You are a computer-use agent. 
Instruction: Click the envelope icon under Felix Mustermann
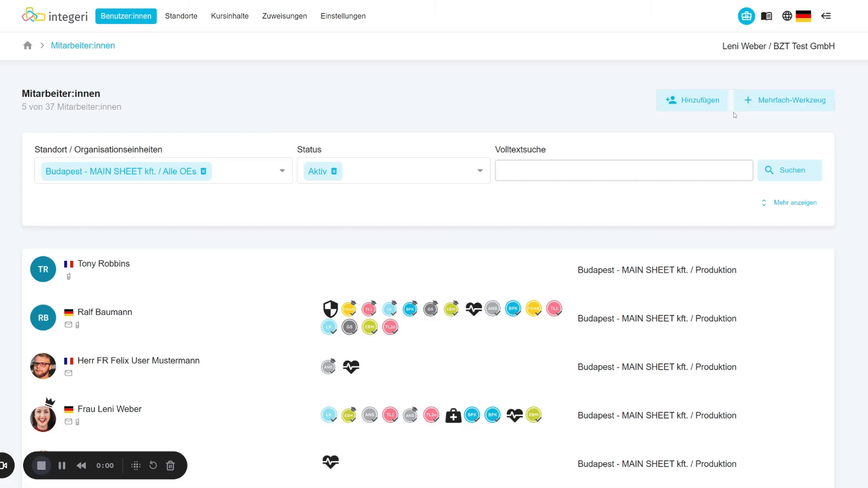[69, 373]
